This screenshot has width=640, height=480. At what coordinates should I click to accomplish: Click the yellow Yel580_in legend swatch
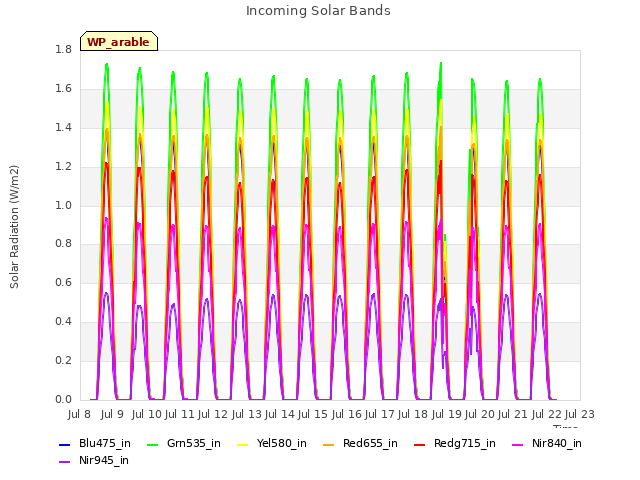pyautogui.click(x=242, y=444)
